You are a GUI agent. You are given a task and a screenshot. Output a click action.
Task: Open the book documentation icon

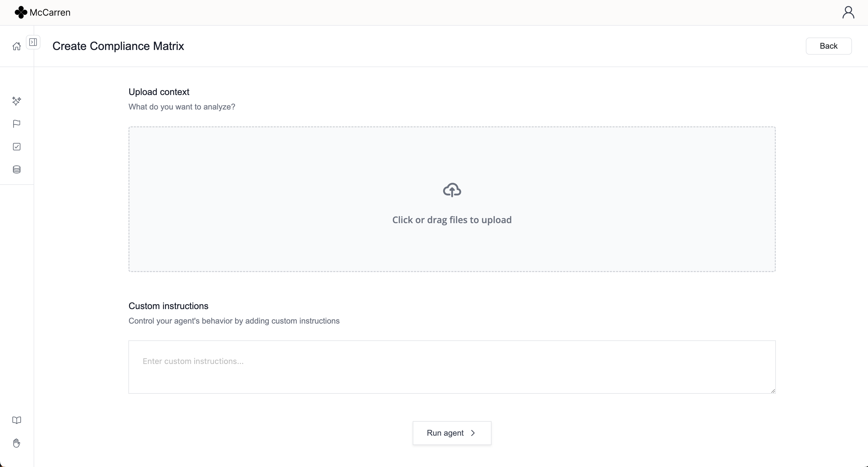point(17,420)
